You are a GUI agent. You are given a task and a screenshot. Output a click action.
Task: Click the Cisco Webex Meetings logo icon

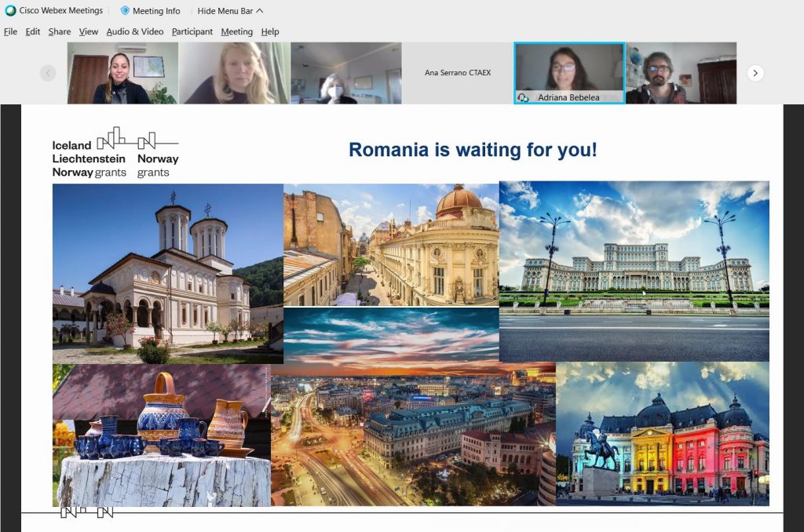pyautogui.click(x=10, y=10)
